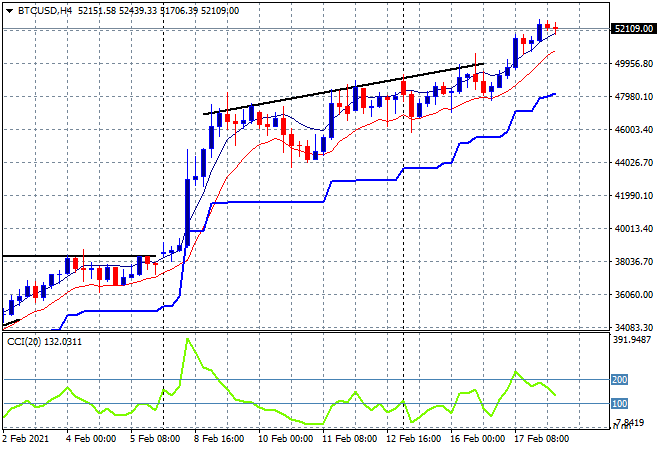Select the CCI 200 level label
Image resolution: width=660 pixels, height=450 pixels.
pyautogui.click(x=619, y=380)
